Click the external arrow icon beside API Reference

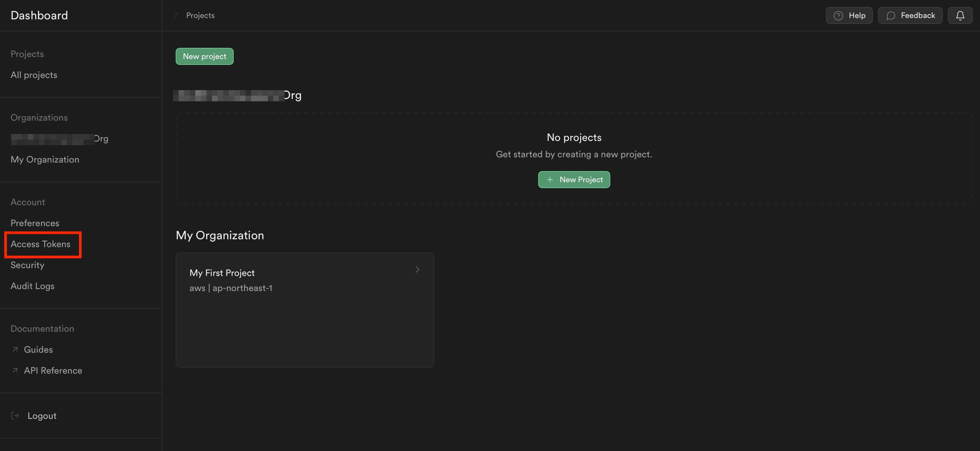point(15,370)
